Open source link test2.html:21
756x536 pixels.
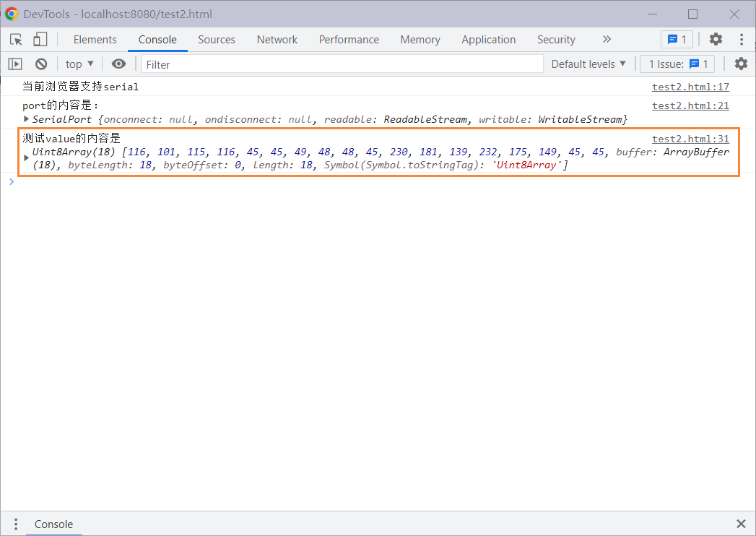coord(690,105)
